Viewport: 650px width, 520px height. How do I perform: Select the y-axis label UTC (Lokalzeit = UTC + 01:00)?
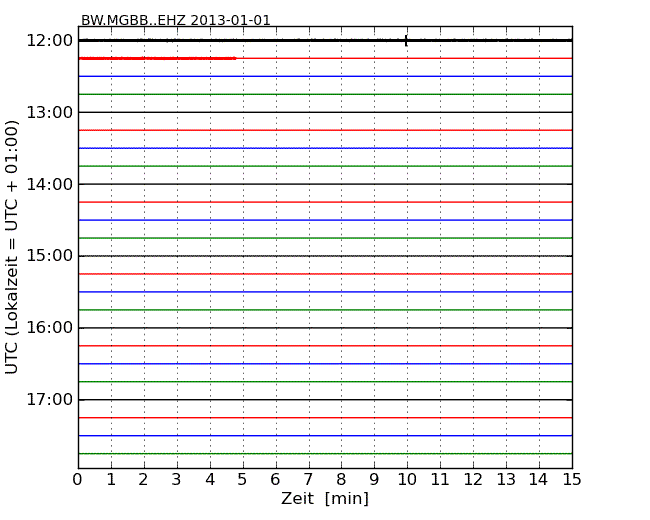pyautogui.click(x=12, y=247)
